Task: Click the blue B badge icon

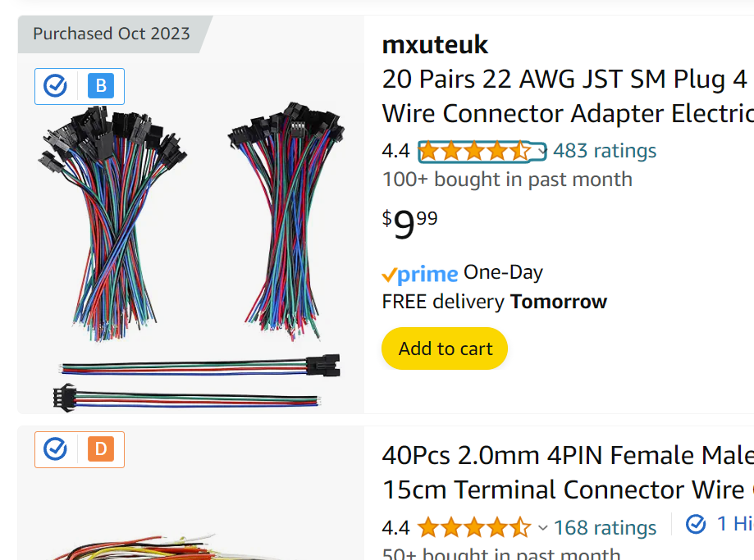Action: pyautogui.click(x=101, y=86)
